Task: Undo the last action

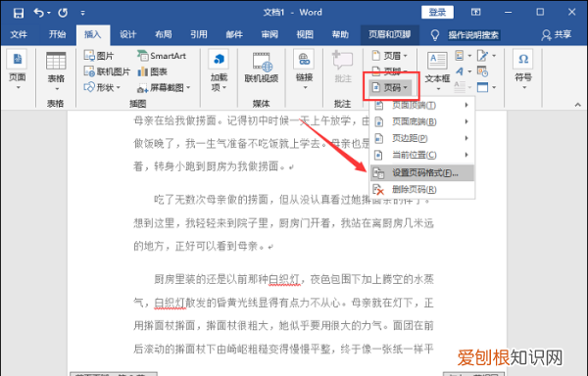Action: [38, 13]
